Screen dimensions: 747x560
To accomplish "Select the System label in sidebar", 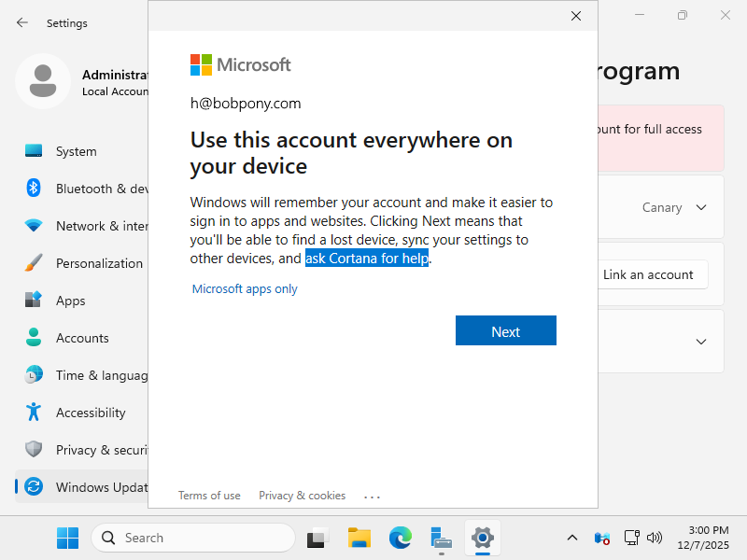I will [77, 151].
